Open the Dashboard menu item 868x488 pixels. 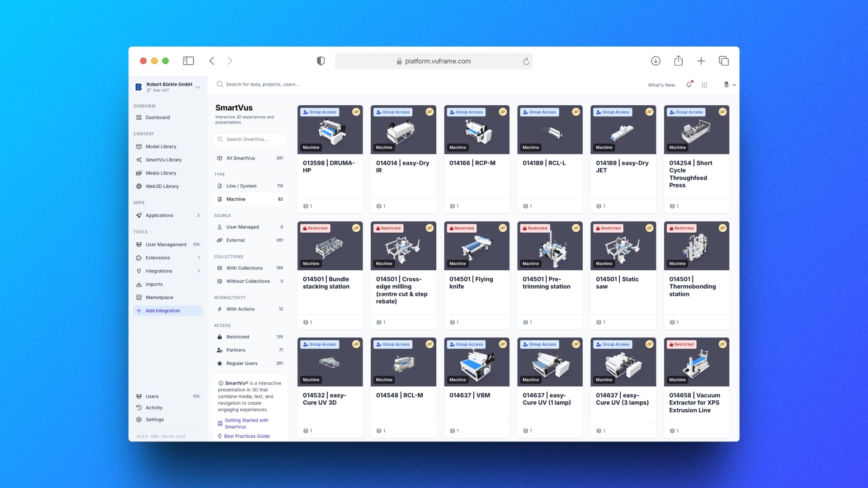(x=157, y=117)
